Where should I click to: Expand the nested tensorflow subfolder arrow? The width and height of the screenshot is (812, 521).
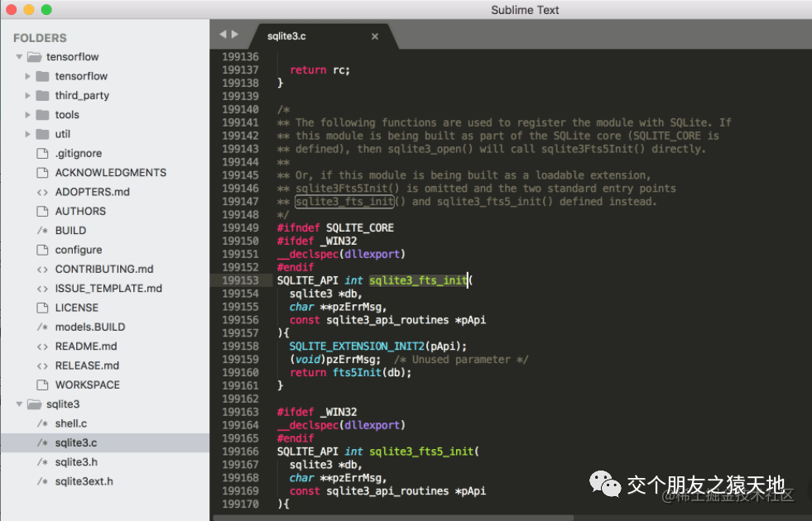[28, 76]
